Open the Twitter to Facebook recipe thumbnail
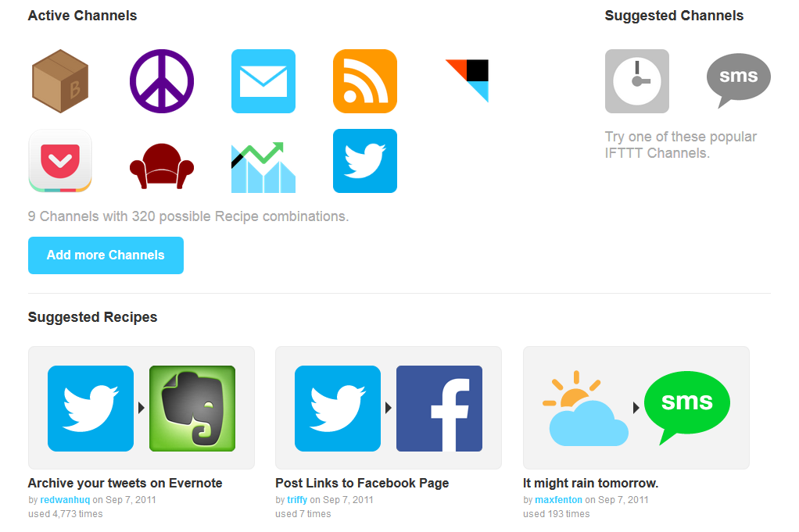The image size is (799, 532). pyautogui.click(x=389, y=408)
